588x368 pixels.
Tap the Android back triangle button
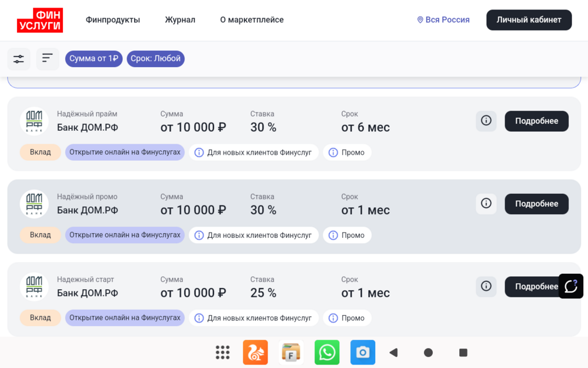coord(393,353)
